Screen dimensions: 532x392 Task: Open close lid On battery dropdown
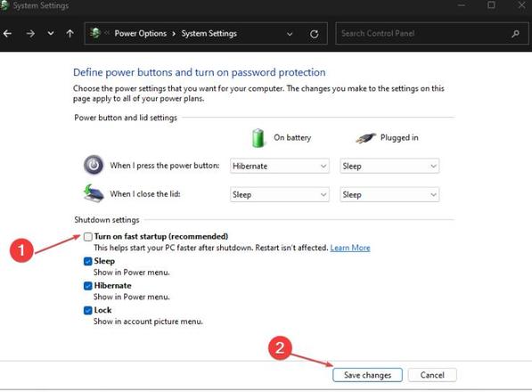tap(280, 194)
